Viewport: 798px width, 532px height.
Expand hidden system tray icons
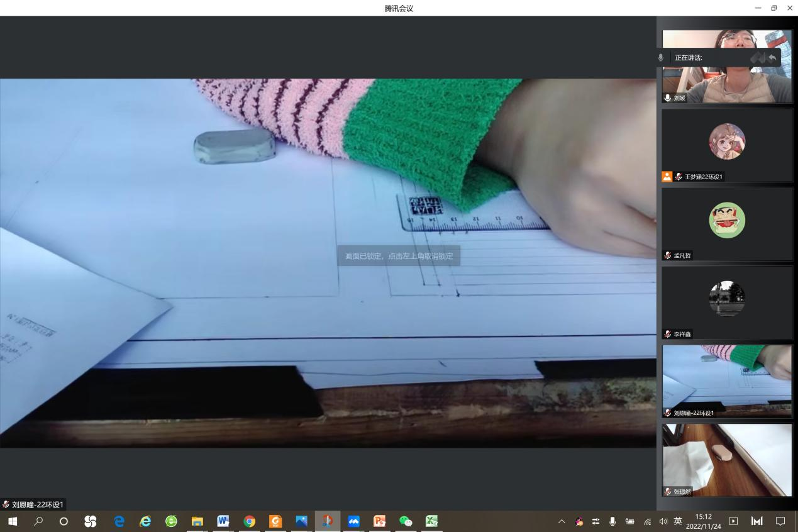click(562, 521)
